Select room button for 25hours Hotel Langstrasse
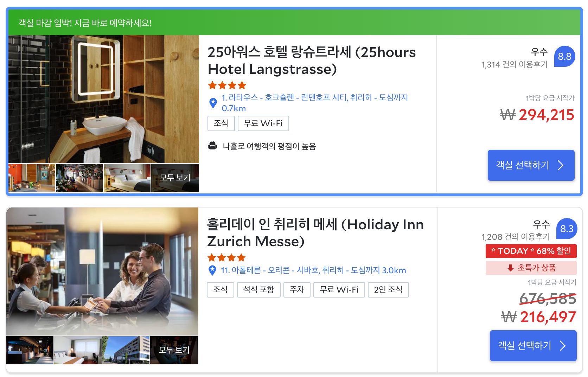The width and height of the screenshot is (588, 377). pos(531,165)
